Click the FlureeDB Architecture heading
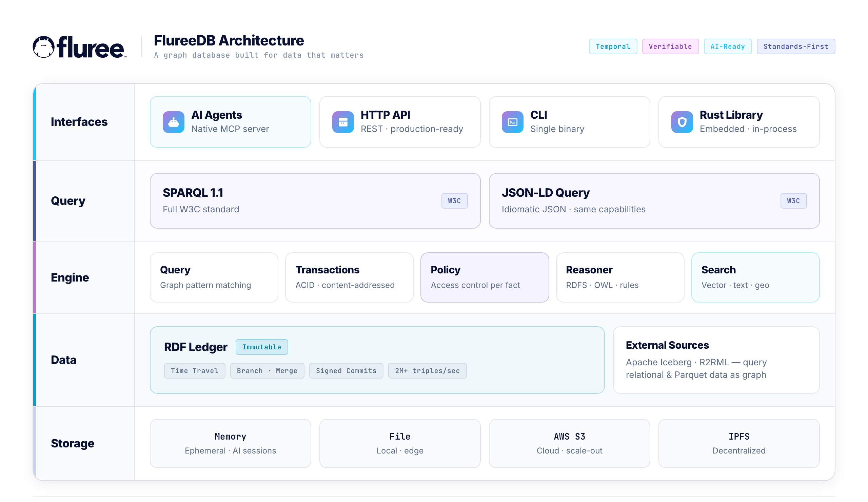The height and width of the screenshot is (502, 868). click(229, 40)
